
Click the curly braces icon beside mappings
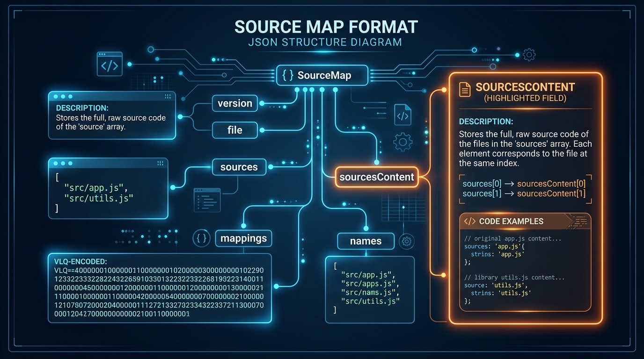(201, 238)
